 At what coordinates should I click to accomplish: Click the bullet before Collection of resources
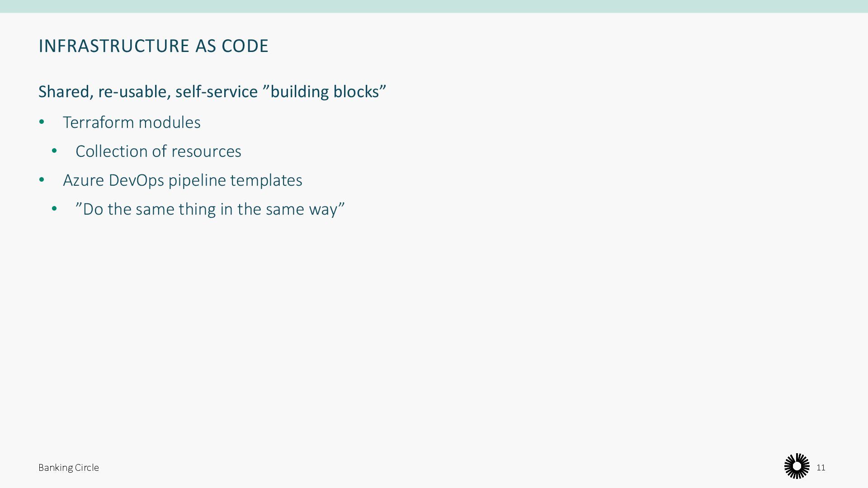pyautogui.click(x=54, y=151)
